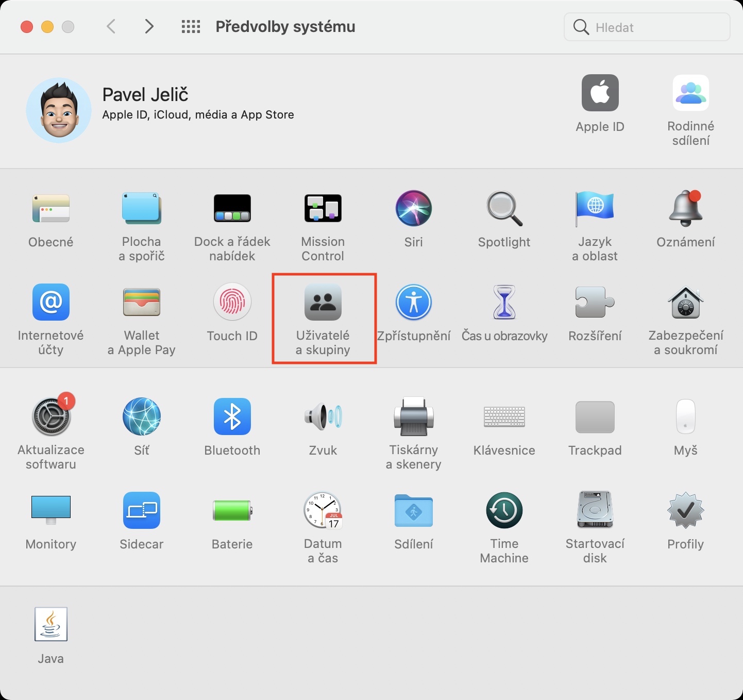Go forward with the right chevron

click(149, 26)
